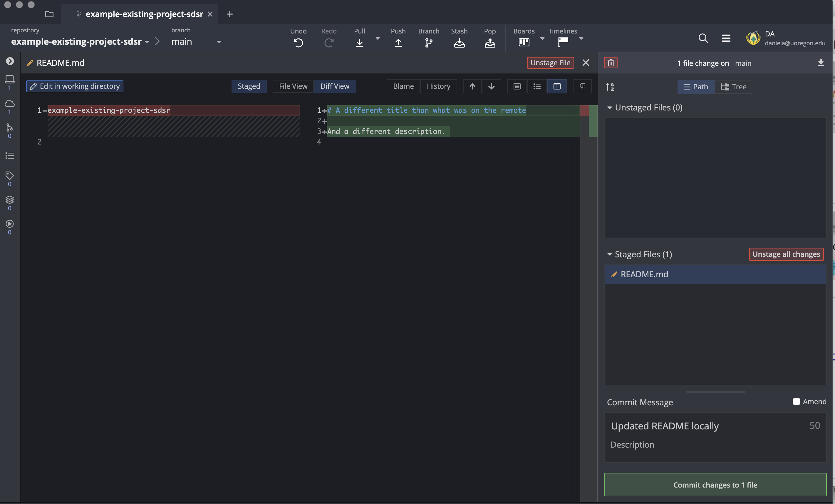This screenshot has height=504, width=835.
Task: Open the Remote cloud sidebar icon
Action: tap(9, 103)
